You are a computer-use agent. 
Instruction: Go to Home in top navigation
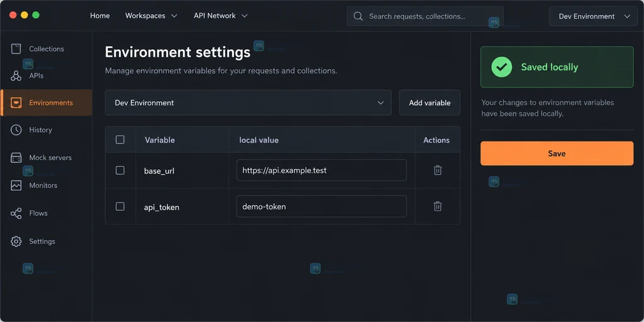[x=100, y=16]
